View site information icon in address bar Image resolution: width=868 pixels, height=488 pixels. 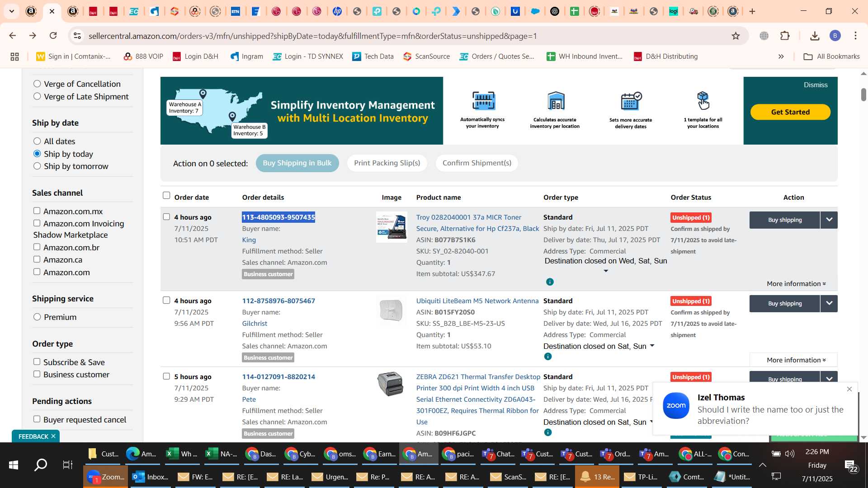77,36
